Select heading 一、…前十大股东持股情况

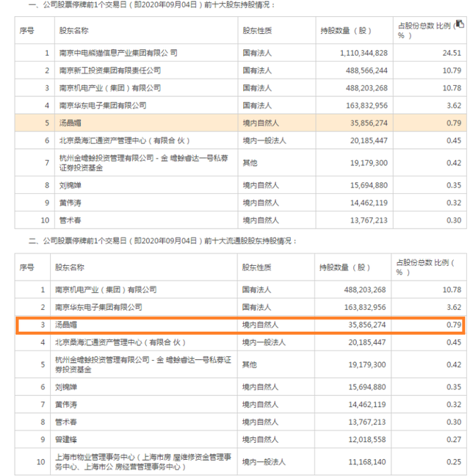[152, 5]
